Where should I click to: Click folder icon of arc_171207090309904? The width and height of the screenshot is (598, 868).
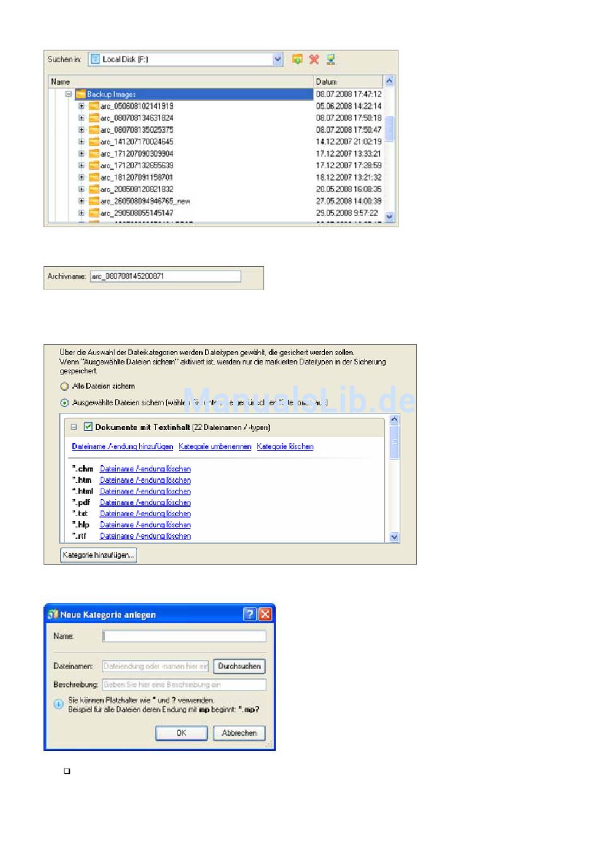pyautogui.click(x=94, y=154)
